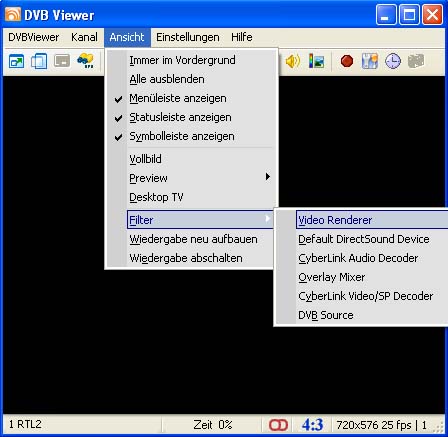Mute audio with the speaker icon
The image size is (448, 437).
click(293, 61)
